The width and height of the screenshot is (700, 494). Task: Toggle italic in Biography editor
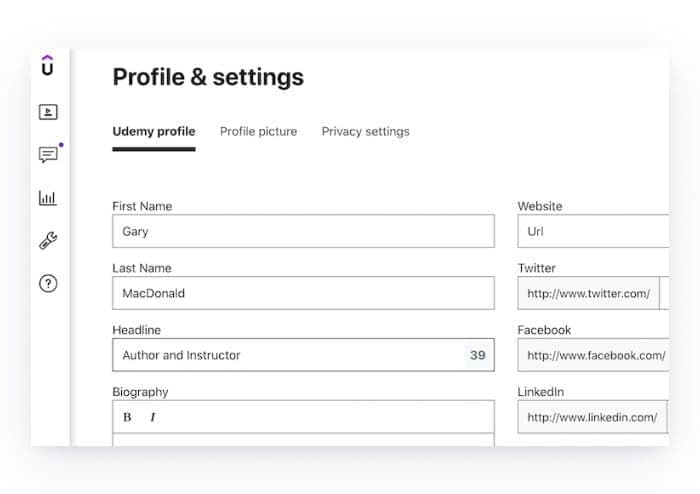click(x=153, y=417)
